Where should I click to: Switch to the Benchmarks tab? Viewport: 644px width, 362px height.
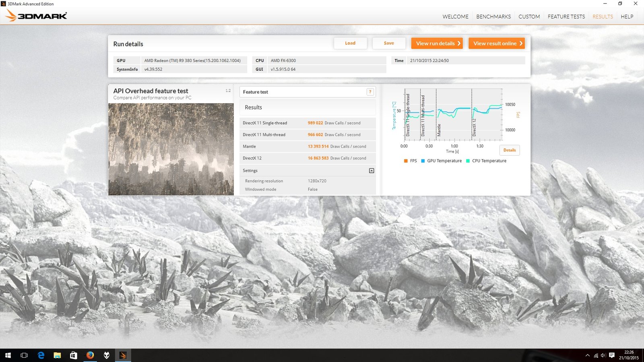493,16
